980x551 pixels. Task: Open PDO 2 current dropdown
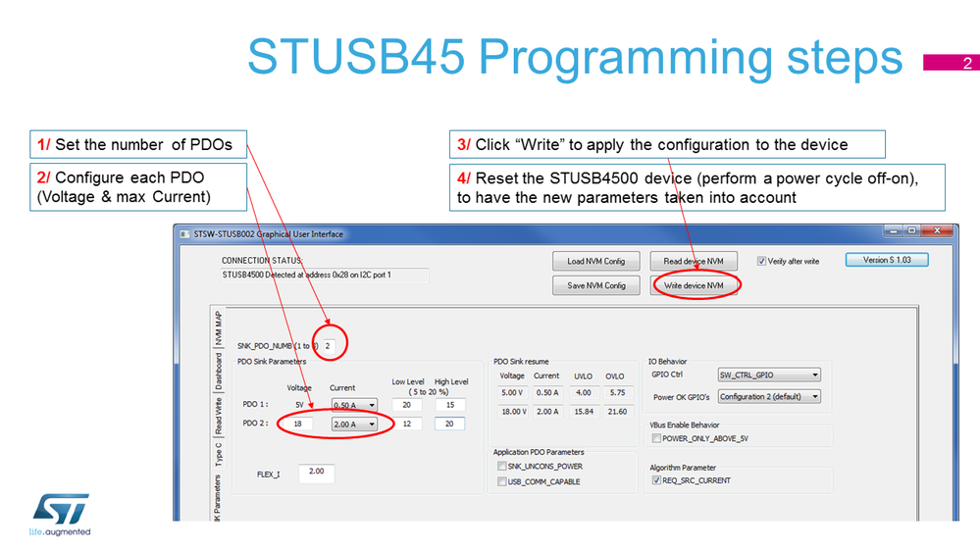point(354,425)
